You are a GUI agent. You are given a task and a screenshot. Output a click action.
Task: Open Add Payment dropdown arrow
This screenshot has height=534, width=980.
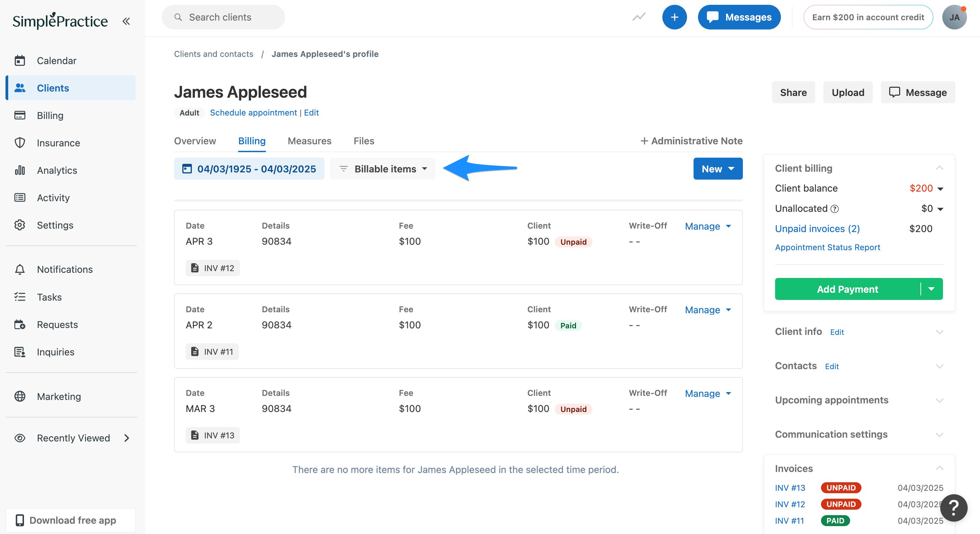pos(931,289)
